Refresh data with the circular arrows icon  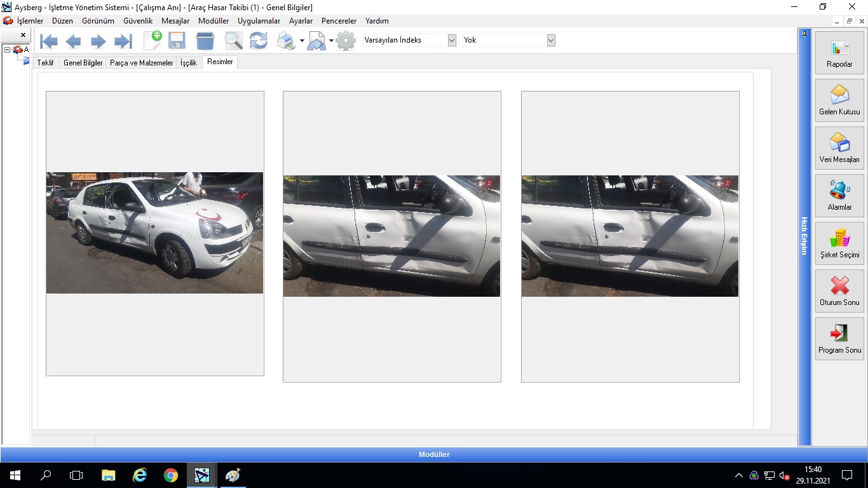(x=258, y=41)
